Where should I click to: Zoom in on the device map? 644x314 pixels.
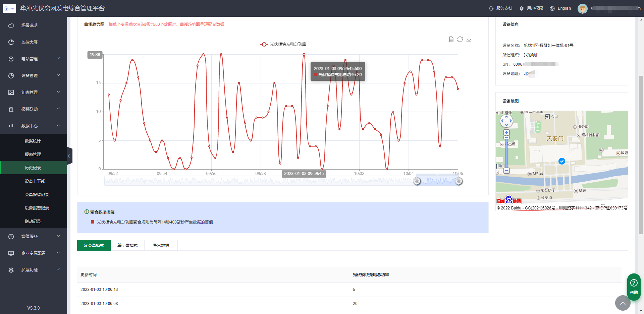[x=506, y=132]
